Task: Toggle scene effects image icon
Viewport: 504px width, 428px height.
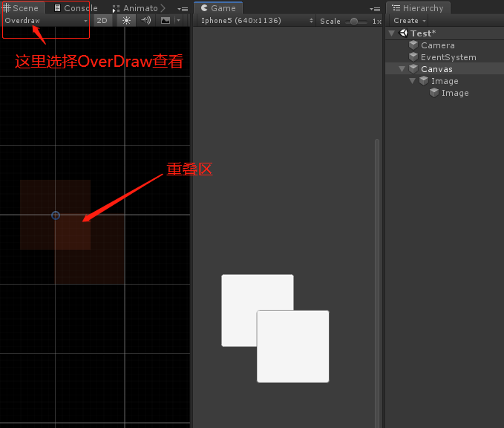Action: pos(166,21)
